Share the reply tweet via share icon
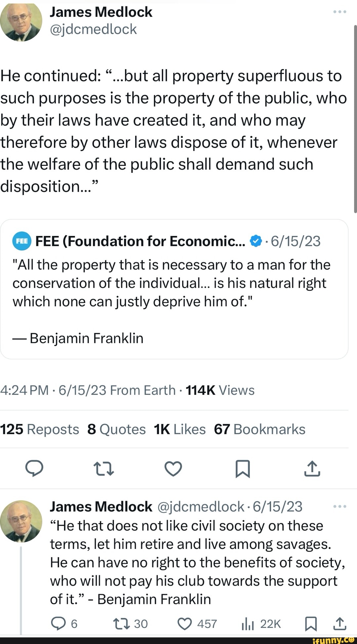Image resolution: width=357 pixels, height=644 pixels. click(x=339, y=624)
